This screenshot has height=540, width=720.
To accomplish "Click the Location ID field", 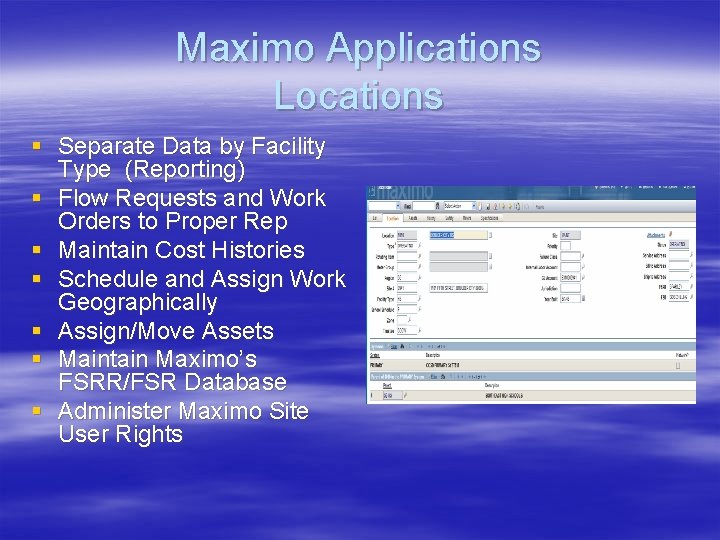I will [407, 235].
